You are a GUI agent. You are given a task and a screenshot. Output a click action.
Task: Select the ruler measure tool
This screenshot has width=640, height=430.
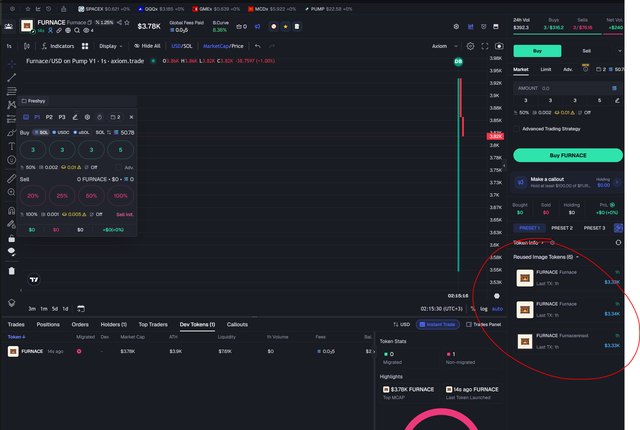[11, 178]
